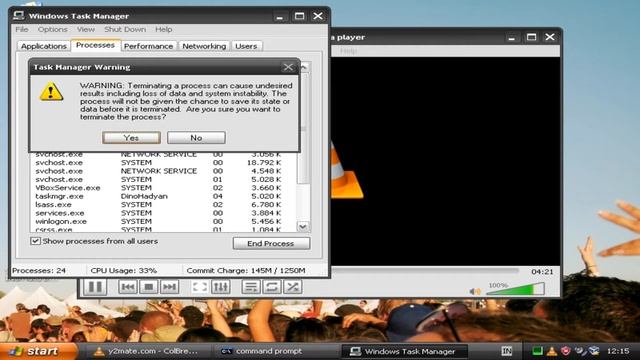
Task: Click the warning triangle icon
Action: [x=51, y=91]
